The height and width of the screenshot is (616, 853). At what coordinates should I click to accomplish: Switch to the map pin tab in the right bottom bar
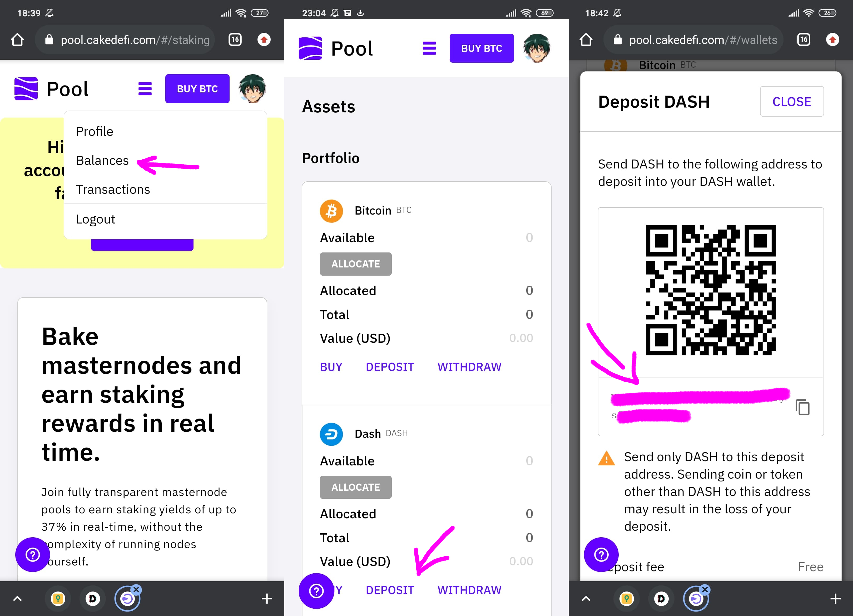point(627,599)
